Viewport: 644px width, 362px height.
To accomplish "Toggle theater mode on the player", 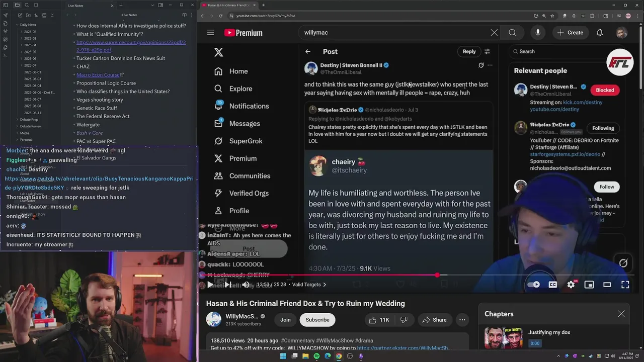I will pyautogui.click(x=607, y=285).
